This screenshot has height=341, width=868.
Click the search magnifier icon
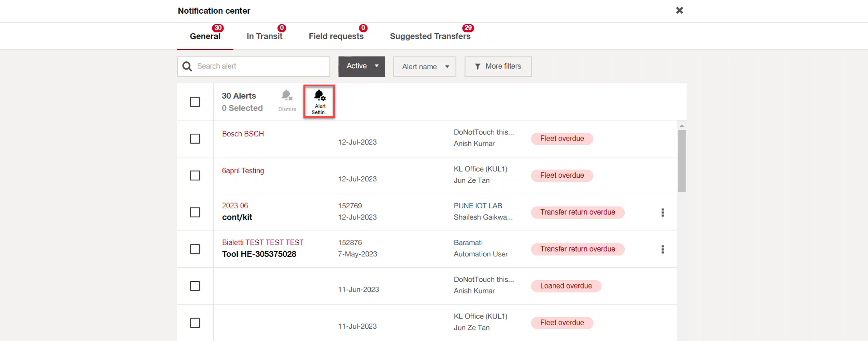pos(187,66)
